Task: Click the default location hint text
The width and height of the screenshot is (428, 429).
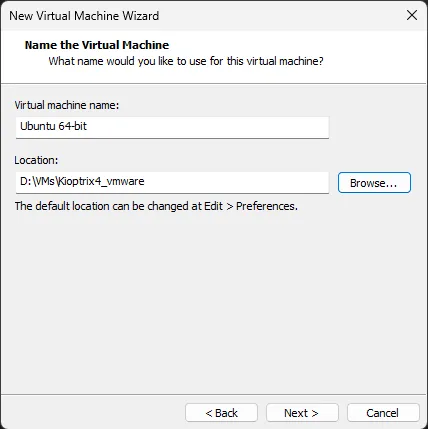Action: tap(156, 206)
